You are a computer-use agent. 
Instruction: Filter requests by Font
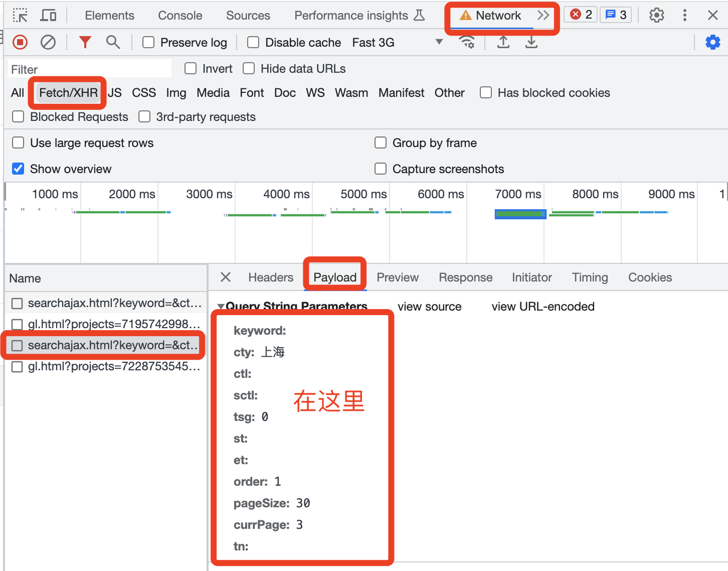(252, 93)
